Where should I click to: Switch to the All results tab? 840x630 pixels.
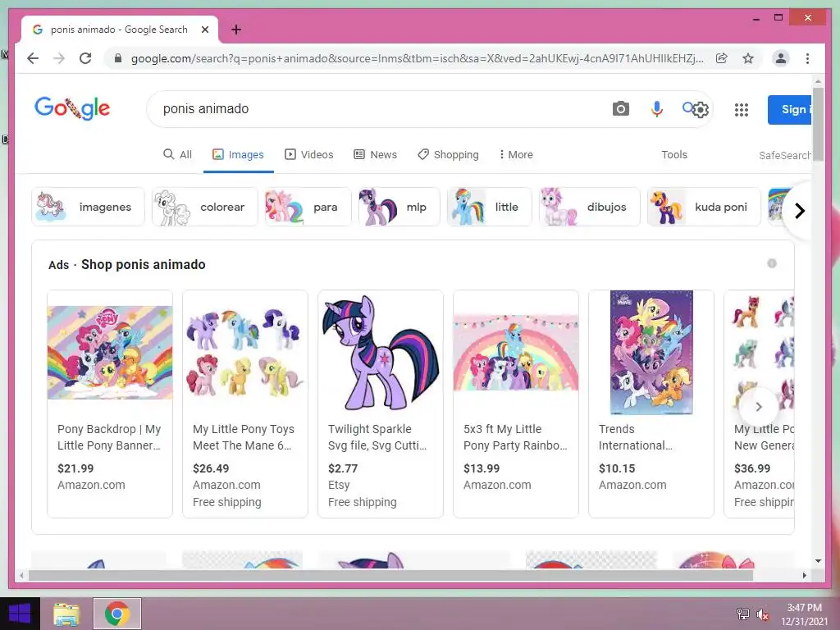177,155
